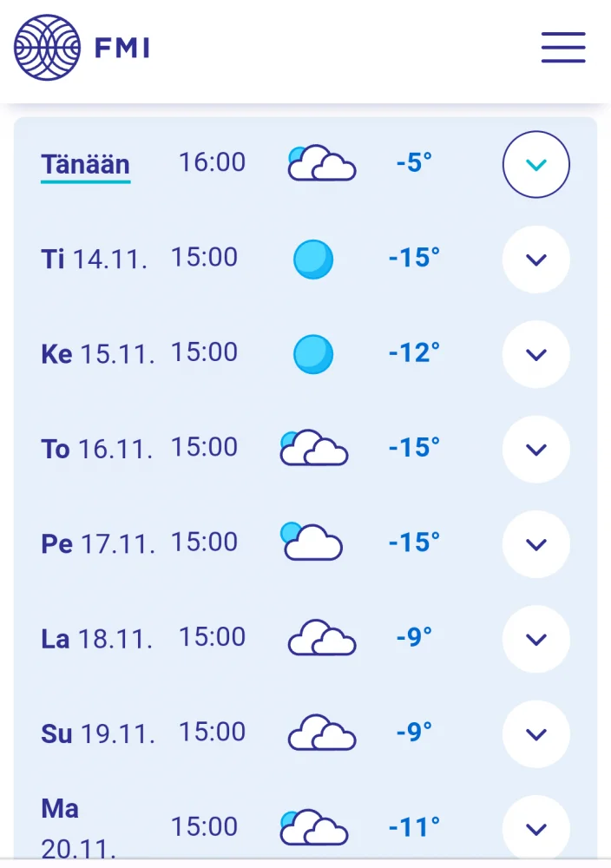Viewport: 611px width, 868px height.
Task: Select the underlined Tänään day label
Action: coord(85,164)
